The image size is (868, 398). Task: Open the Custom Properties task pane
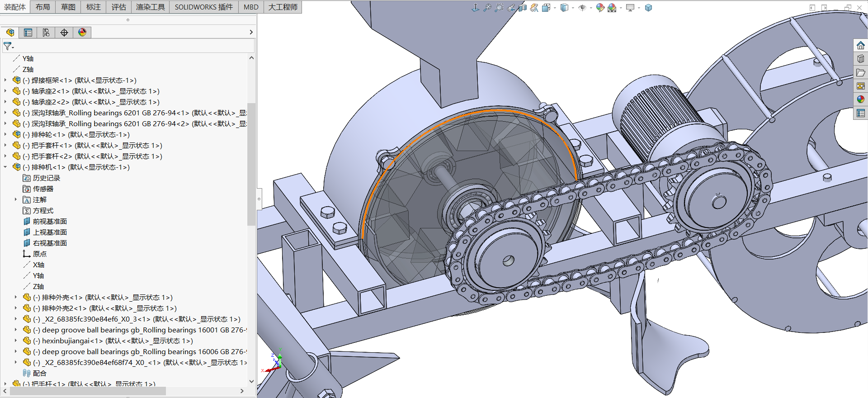click(860, 113)
